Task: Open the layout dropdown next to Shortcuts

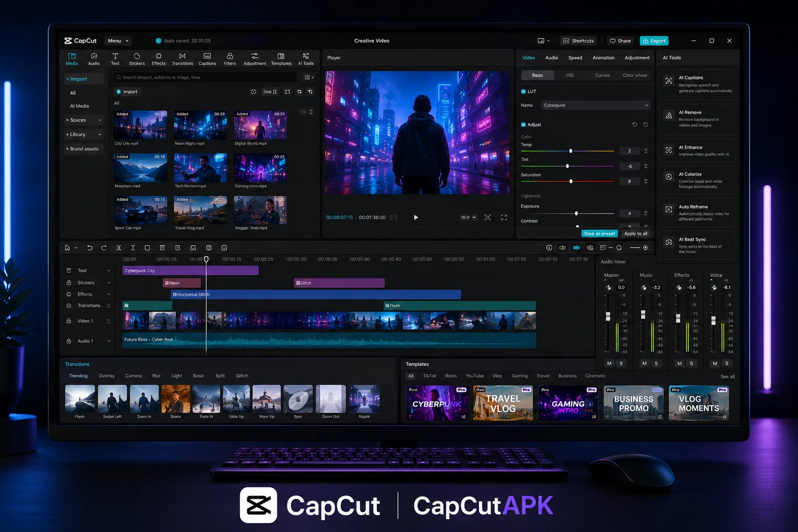Action: pyautogui.click(x=543, y=41)
